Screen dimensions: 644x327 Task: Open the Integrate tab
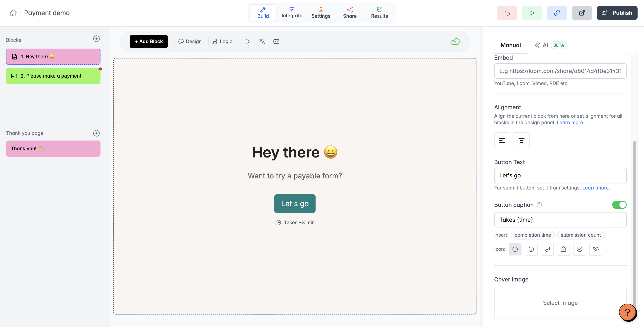coord(292,13)
